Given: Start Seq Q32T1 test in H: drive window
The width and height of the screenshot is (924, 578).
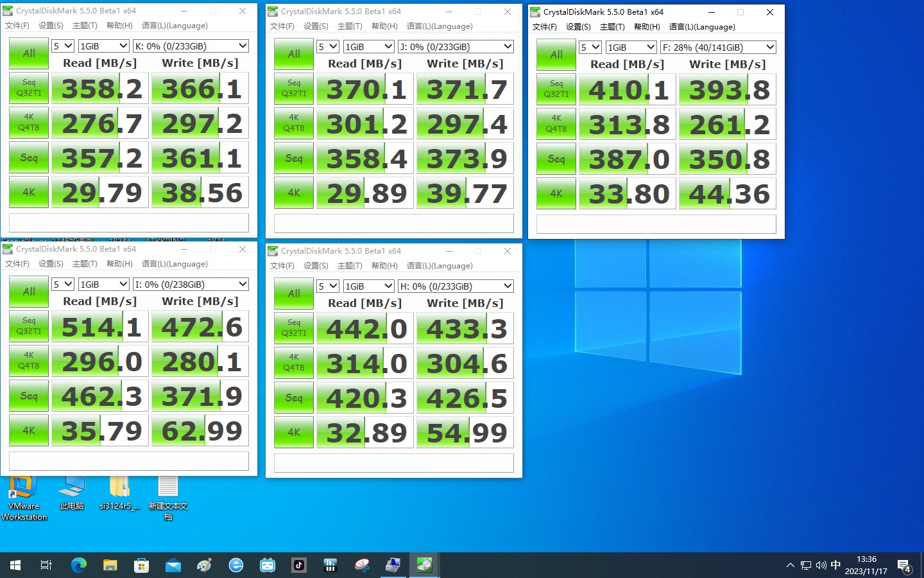Looking at the screenshot, I should 294,328.
